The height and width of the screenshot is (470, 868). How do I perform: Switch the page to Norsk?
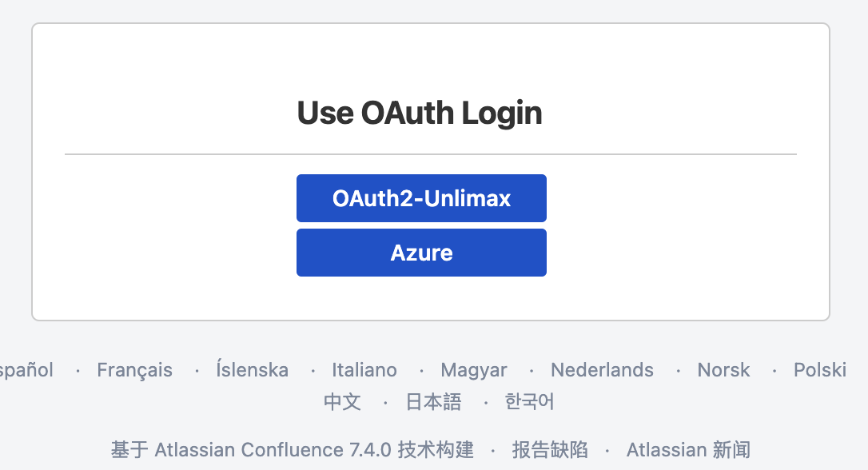723,370
